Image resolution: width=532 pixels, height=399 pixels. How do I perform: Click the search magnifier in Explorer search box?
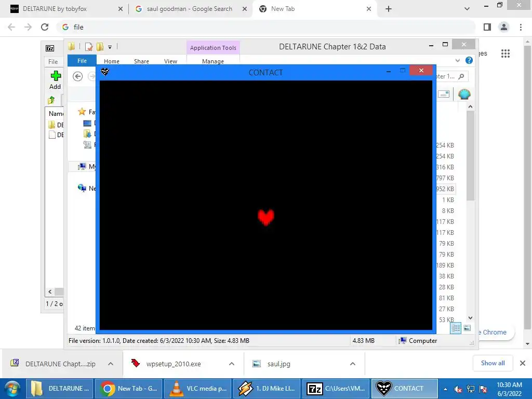click(461, 76)
